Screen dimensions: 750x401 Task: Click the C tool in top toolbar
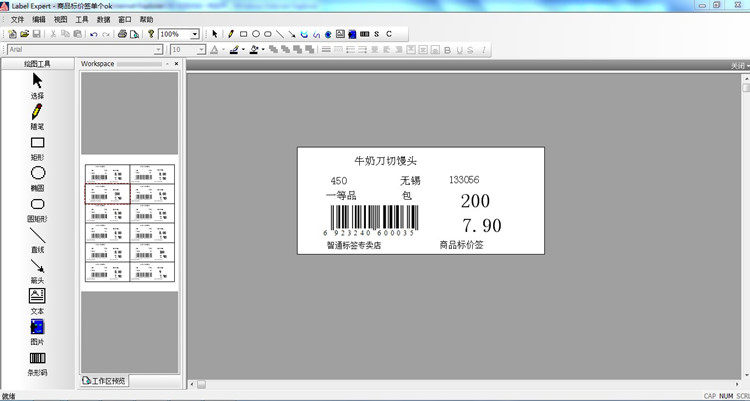[x=389, y=34]
